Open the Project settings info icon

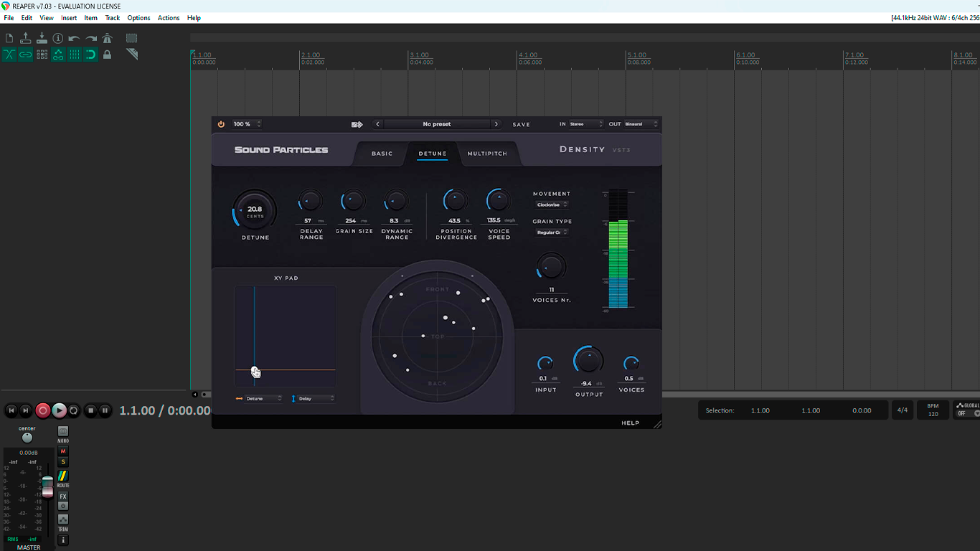[58, 38]
